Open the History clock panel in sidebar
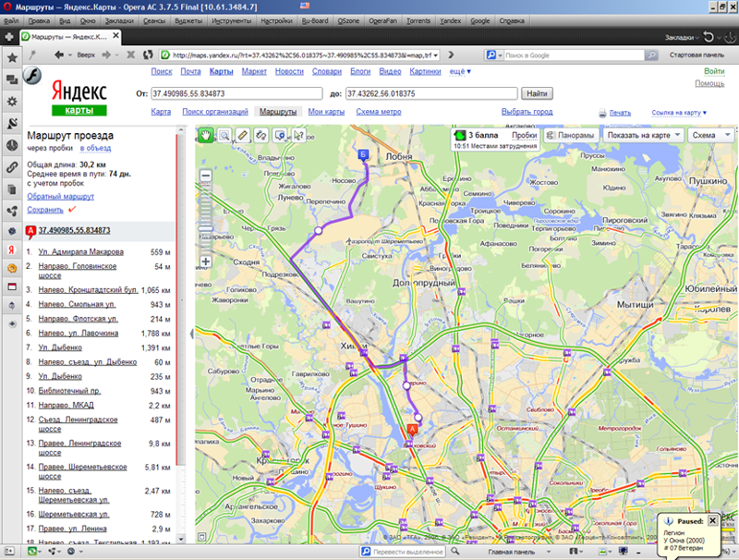The width and height of the screenshot is (739, 560). (12, 146)
